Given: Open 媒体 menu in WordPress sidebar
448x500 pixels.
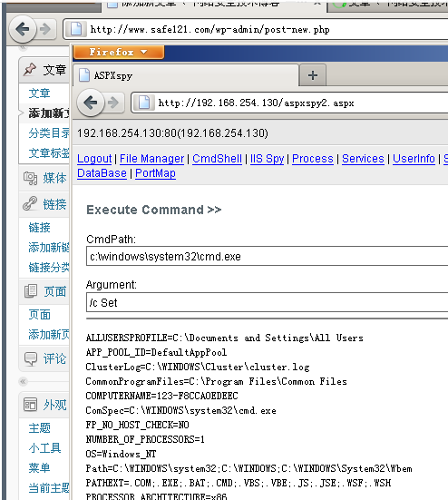Looking at the screenshot, I should tap(54, 178).
